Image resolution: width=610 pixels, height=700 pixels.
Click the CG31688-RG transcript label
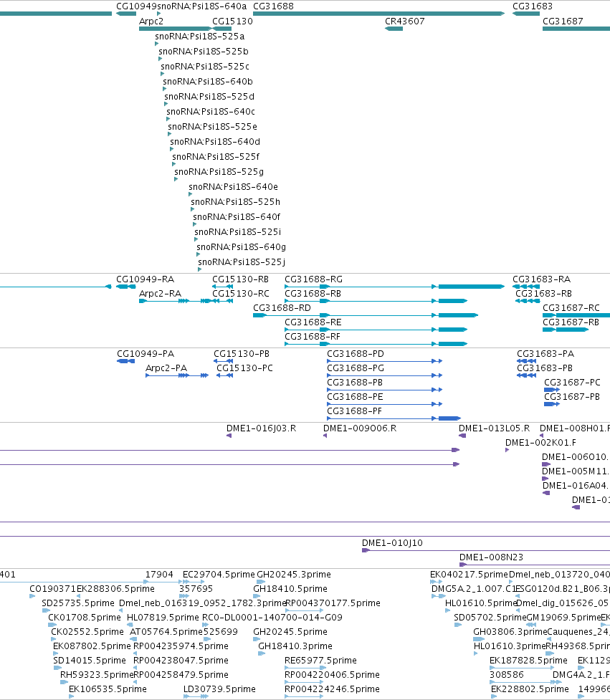tap(313, 279)
